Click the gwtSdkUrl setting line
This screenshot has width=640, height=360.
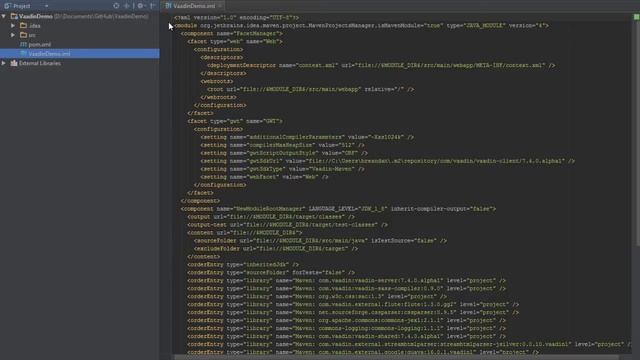click(x=387, y=161)
